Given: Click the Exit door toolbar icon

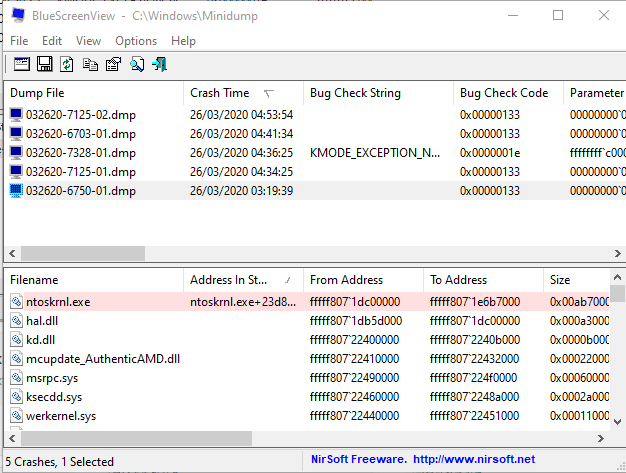Looking at the screenshot, I should tap(159, 64).
